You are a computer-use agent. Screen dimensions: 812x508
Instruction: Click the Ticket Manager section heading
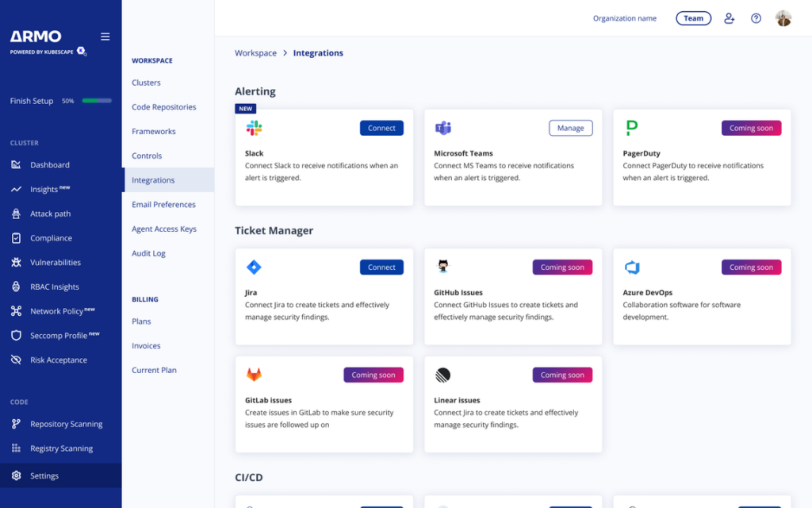[274, 230]
